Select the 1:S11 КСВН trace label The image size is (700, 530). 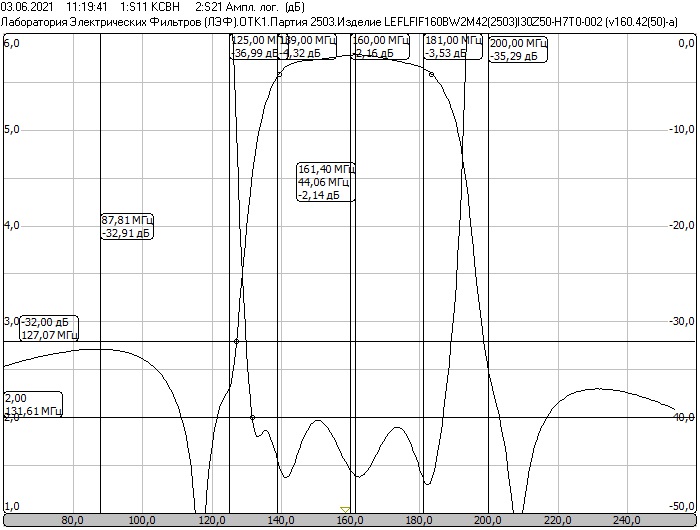[x=149, y=6]
